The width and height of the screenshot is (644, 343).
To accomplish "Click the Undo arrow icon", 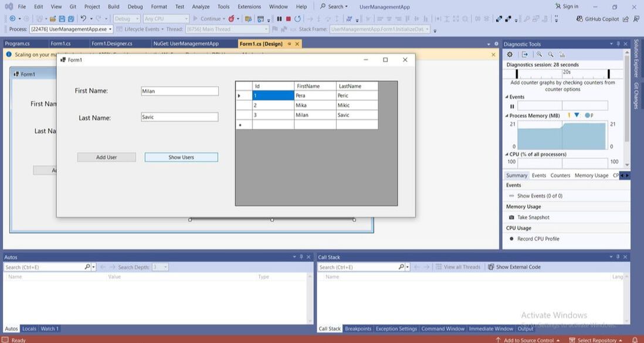I will click(x=83, y=19).
